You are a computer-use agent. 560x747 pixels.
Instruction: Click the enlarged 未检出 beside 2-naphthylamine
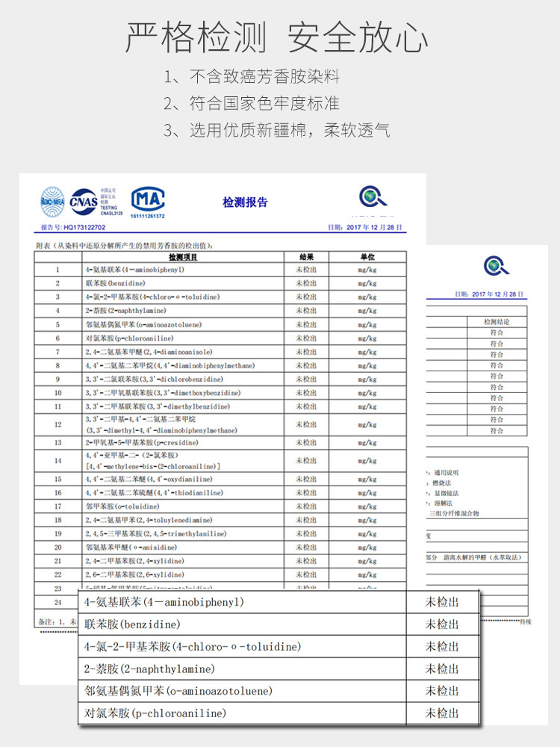[x=442, y=669]
